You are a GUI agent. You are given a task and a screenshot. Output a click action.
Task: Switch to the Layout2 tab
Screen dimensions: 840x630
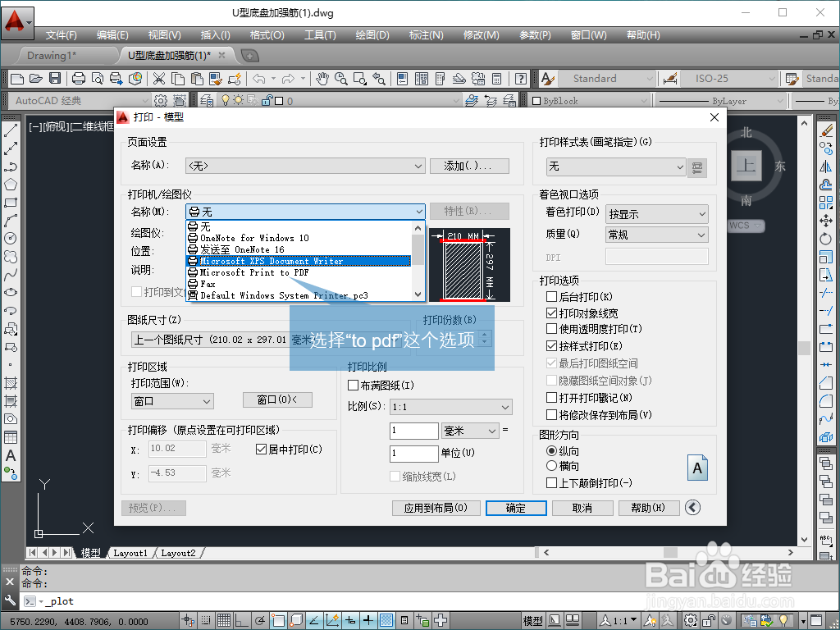178,553
